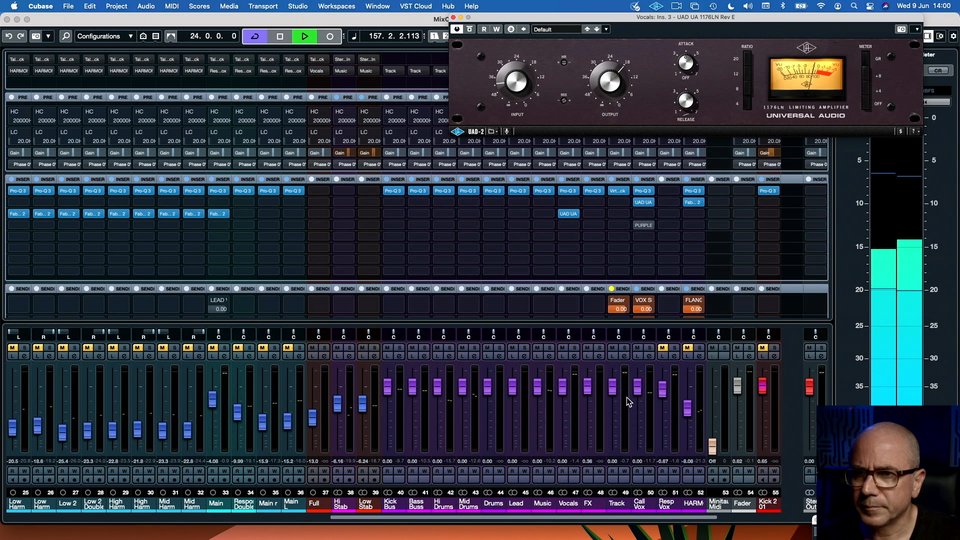
Task: Open the PURPLE insert slot
Action: (643, 225)
